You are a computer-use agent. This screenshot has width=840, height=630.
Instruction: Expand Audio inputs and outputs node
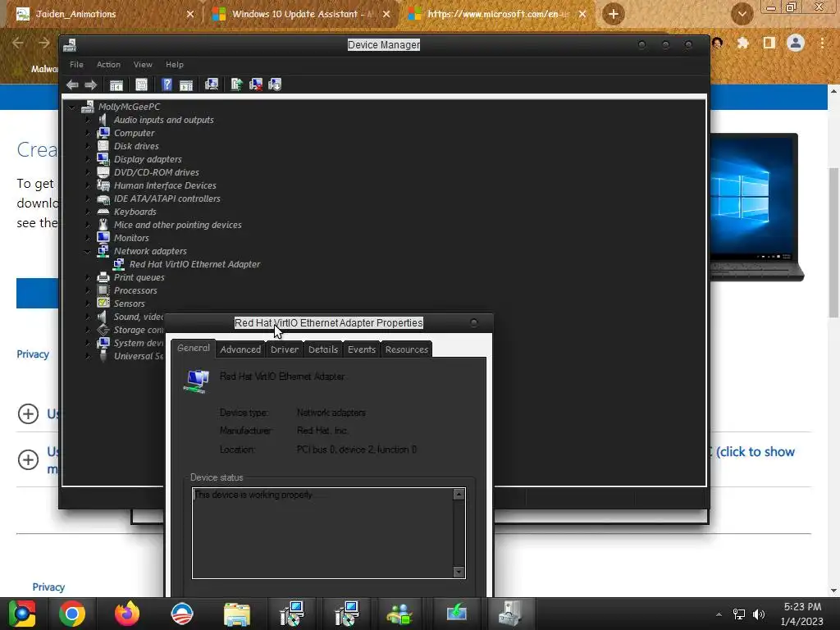pos(88,120)
